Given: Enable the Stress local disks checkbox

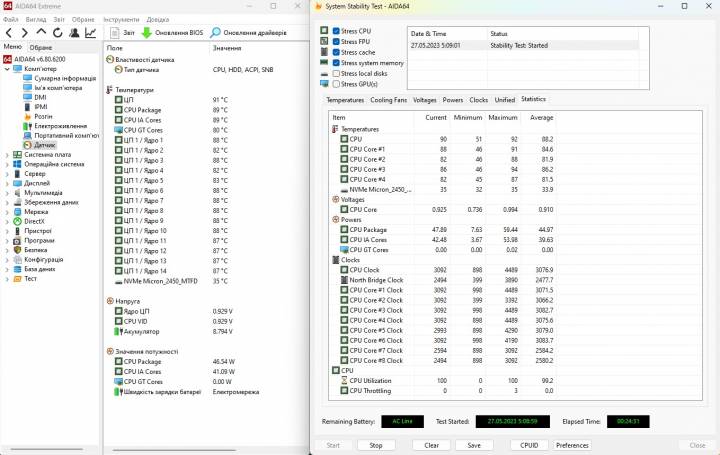Looking at the screenshot, I should 336,73.
